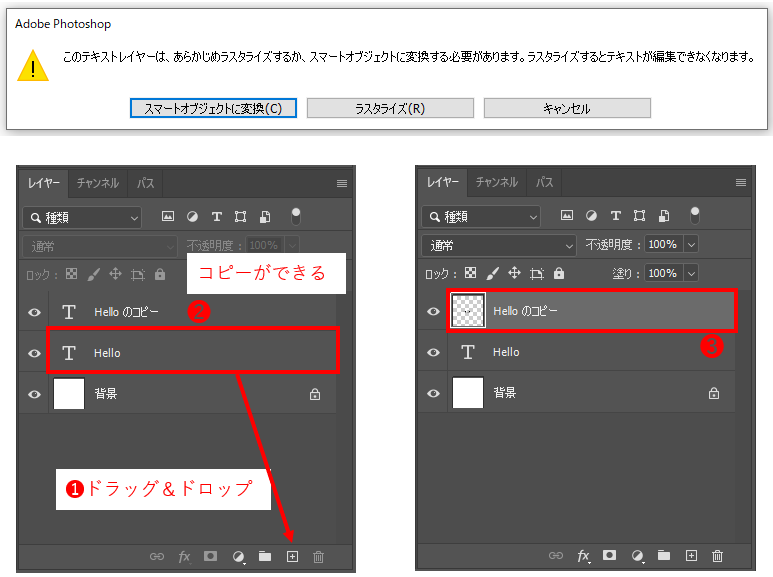Filter type layers in right panel
Image resolution: width=773 pixels, height=577 pixels.
pos(615,216)
